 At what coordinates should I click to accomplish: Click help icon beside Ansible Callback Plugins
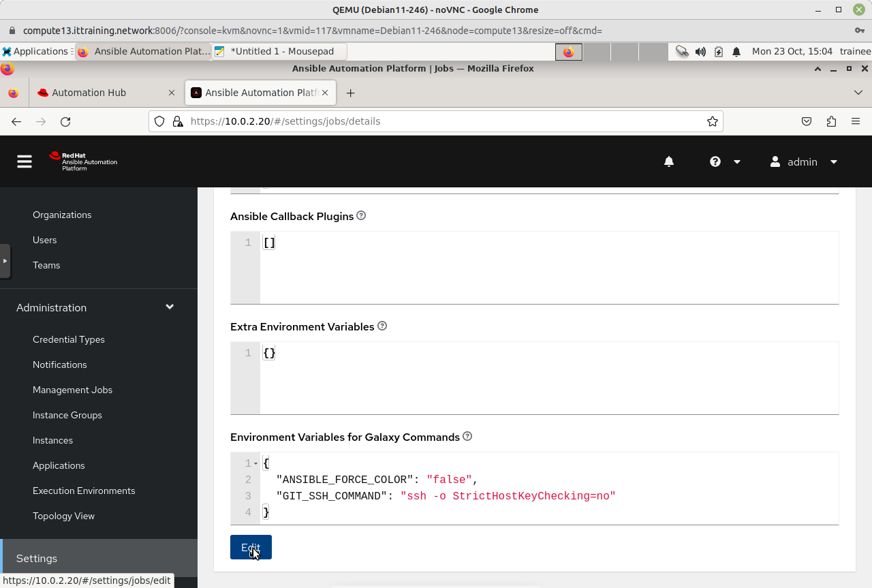[x=361, y=216]
